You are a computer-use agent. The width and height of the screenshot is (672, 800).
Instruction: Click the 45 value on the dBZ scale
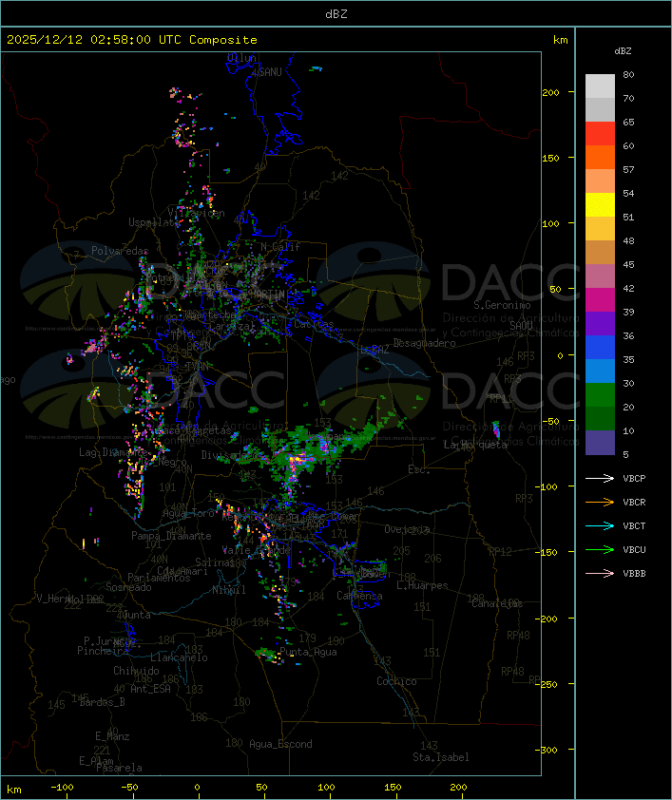[628, 265]
